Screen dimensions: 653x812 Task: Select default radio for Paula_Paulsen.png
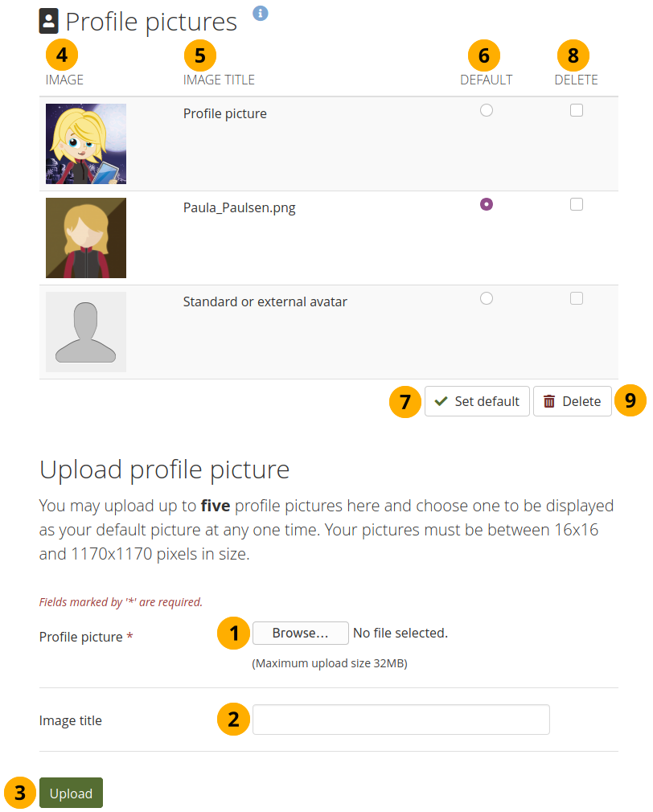tap(486, 204)
